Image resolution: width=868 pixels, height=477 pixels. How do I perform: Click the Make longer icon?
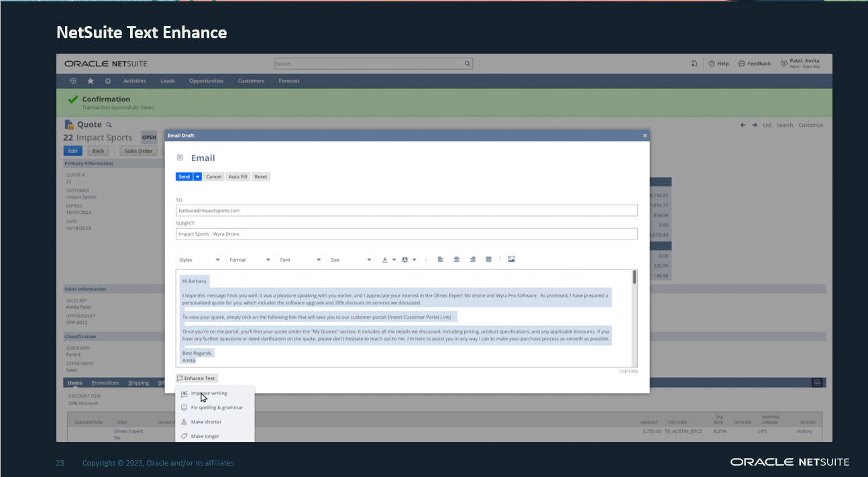click(x=184, y=436)
